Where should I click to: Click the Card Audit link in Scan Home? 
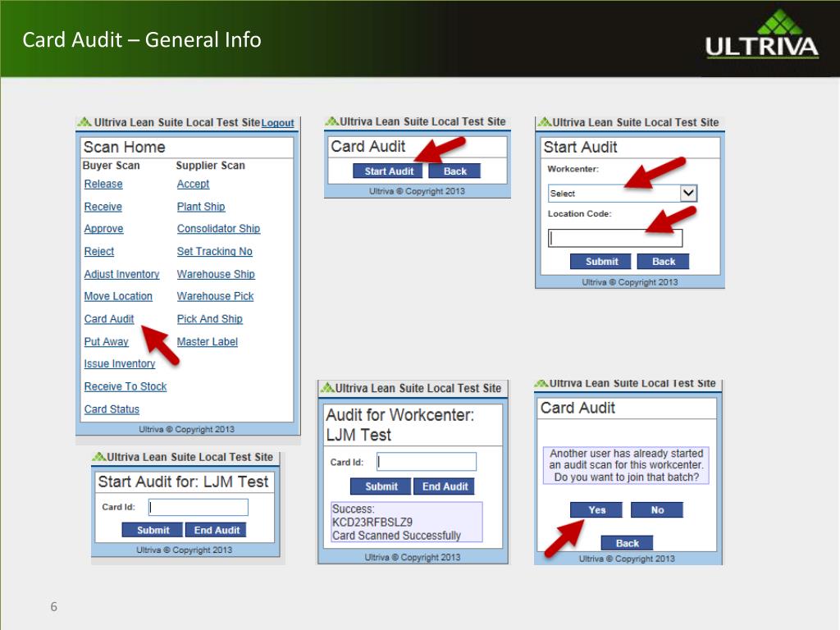click(x=109, y=319)
